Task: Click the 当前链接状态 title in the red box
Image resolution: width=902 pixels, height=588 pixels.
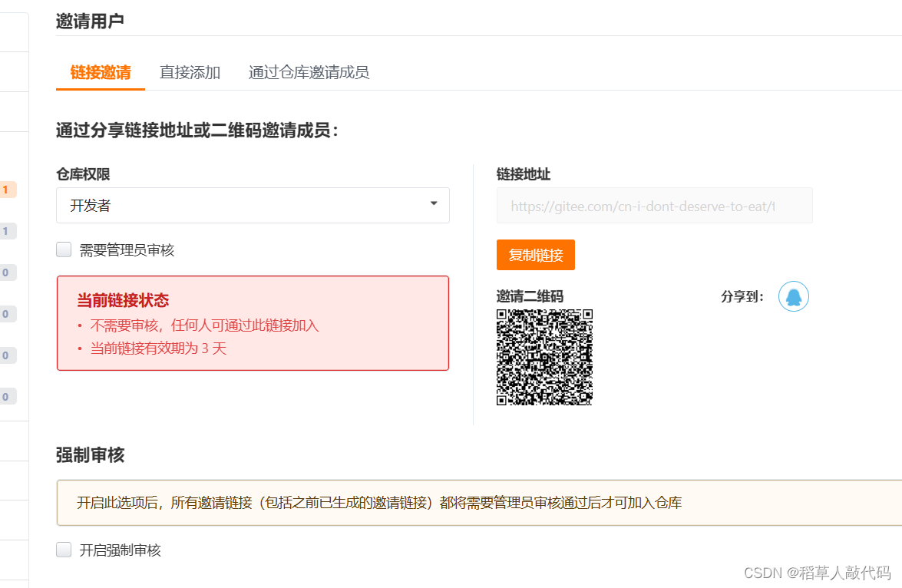Action: (x=123, y=299)
